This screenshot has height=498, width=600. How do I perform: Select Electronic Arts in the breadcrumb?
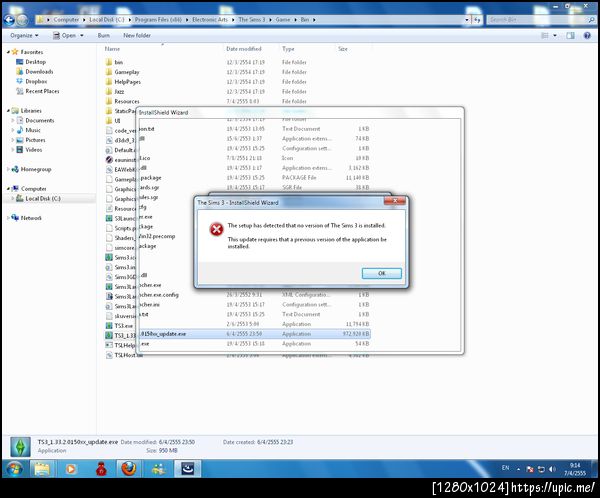tap(210, 20)
